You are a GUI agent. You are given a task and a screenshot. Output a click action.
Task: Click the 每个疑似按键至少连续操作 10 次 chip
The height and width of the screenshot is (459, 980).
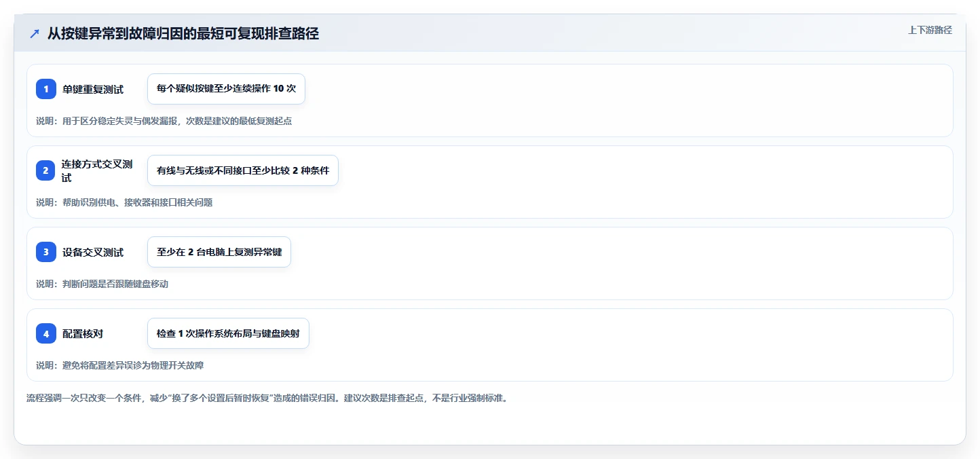tap(226, 89)
